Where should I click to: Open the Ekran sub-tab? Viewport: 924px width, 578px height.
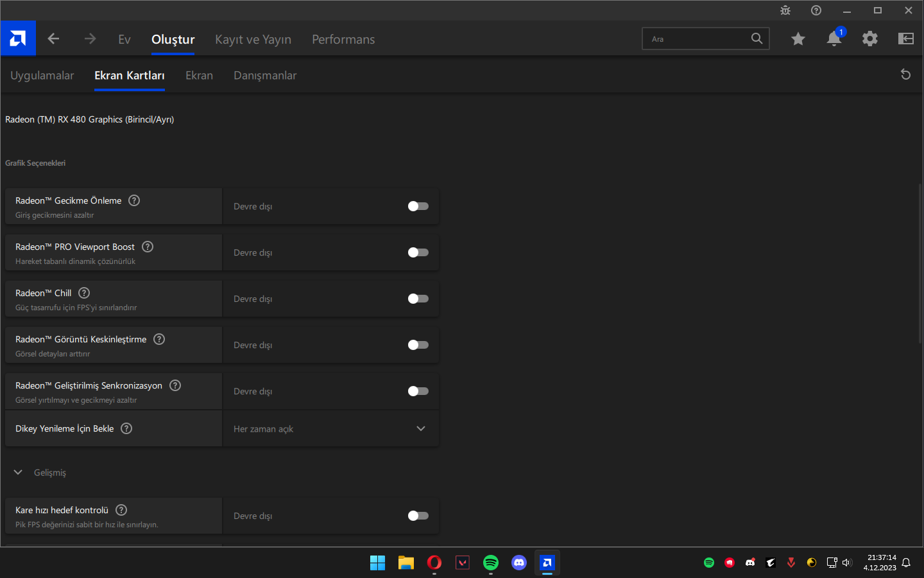pos(199,75)
